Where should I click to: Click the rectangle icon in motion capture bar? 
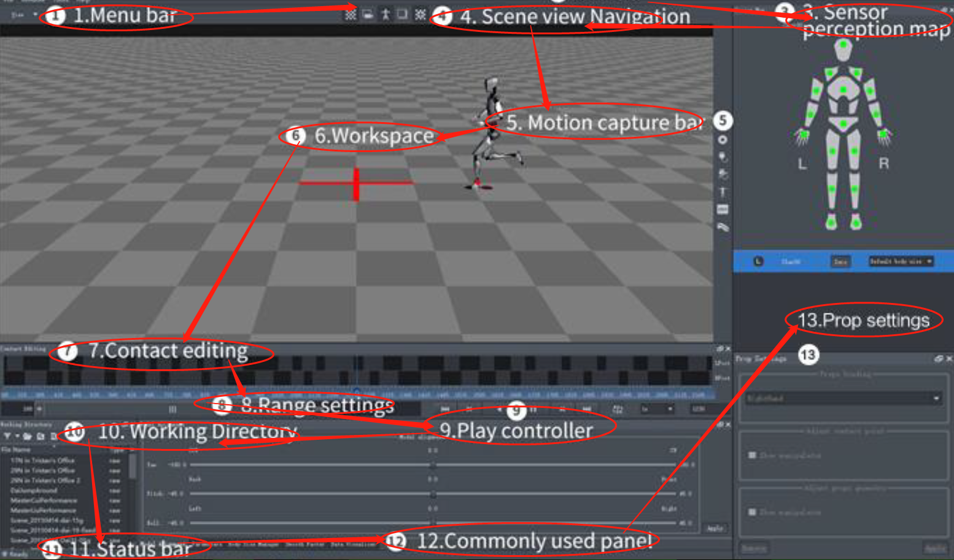tap(723, 209)
